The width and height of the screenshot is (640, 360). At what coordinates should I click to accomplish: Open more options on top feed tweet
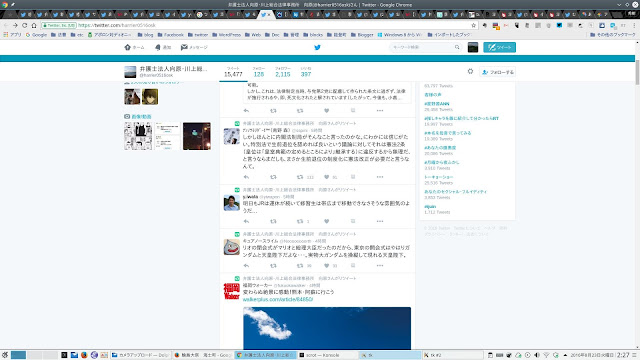pyautogui.click(x=380, y=111)
